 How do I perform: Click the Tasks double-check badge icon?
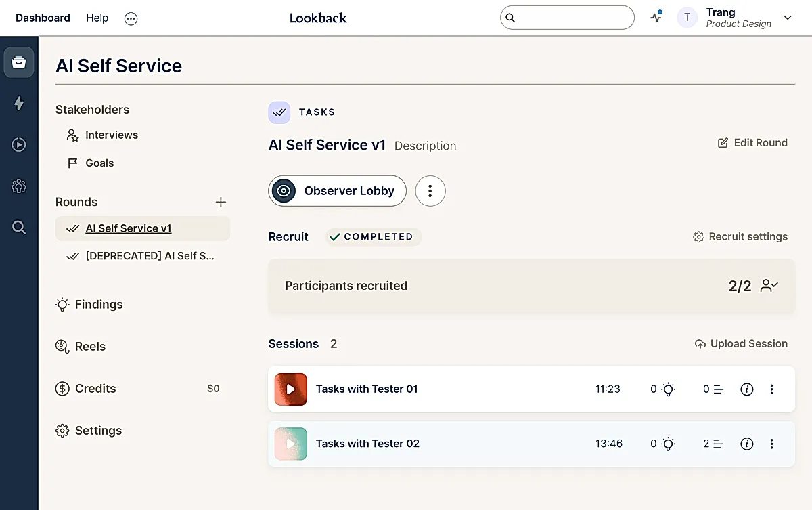(279, 112)
